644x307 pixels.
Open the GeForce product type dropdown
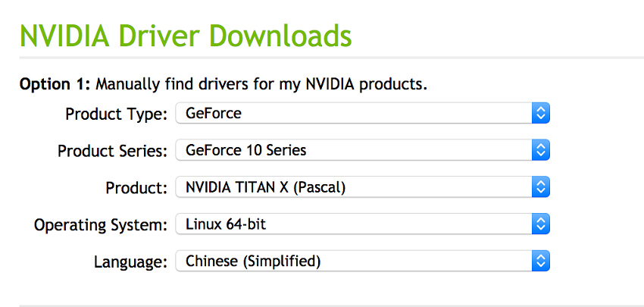(x=362, y=113)
